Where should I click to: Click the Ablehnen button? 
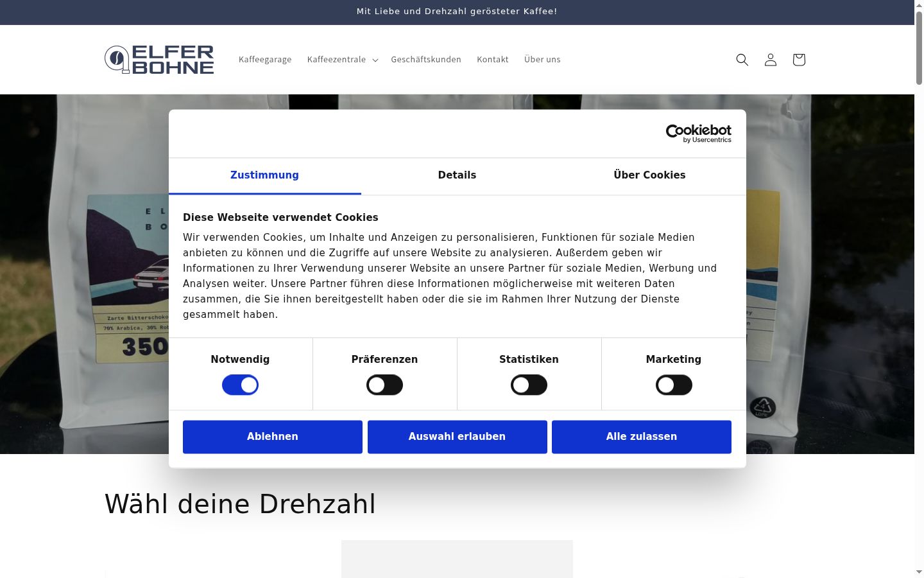(x=273, y=437)
